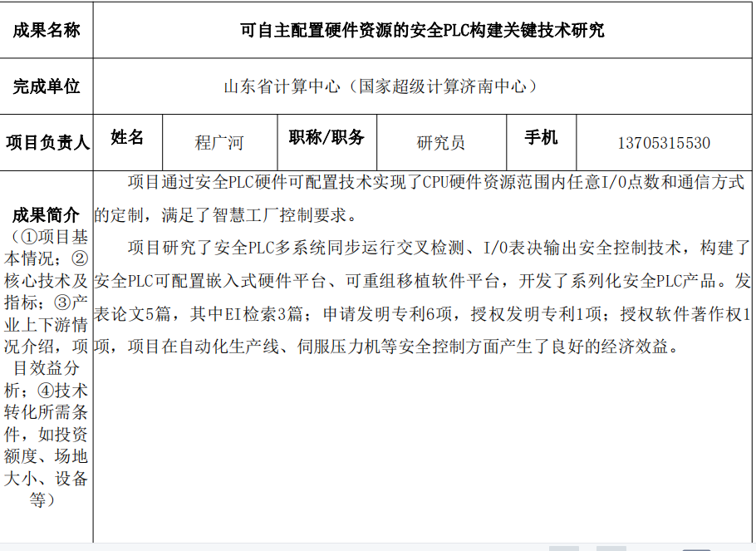Click the 成果名称 label cell
The width and height of the screenshot is (756, 551).
click(47, 31)
